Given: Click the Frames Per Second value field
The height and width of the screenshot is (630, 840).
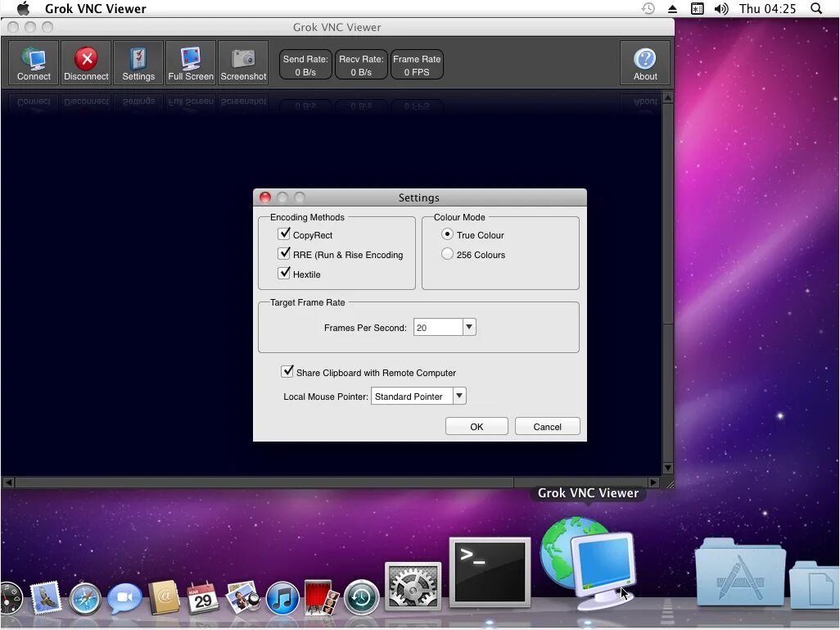Looking at the screenshot, I should [438, 327].
